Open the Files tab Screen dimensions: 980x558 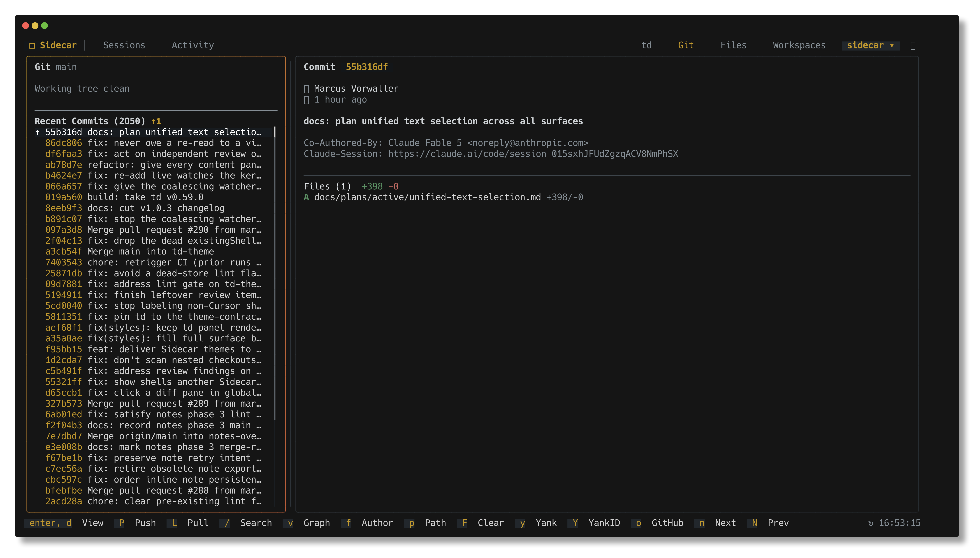tap(733, 45)
